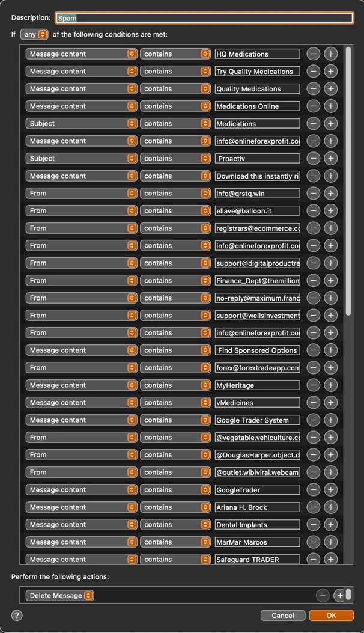
Task: Click the conditions list vertical scrollbar
Action: point(348,181)
